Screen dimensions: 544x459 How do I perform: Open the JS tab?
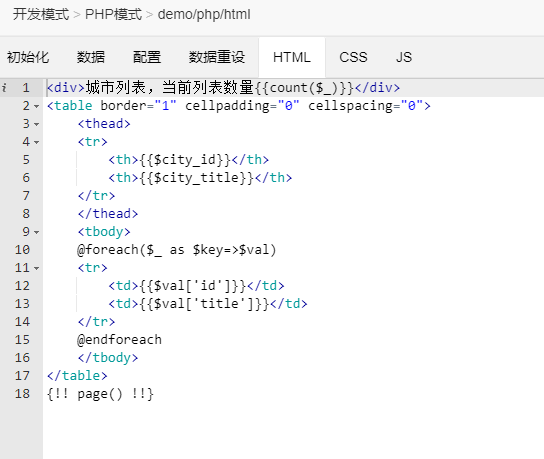[404, 57]
